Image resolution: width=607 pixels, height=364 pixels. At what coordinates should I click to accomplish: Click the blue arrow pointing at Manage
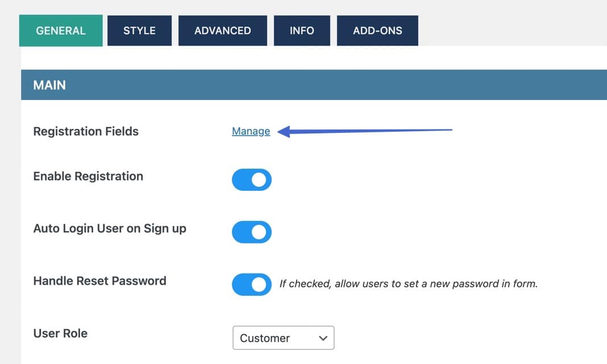coord(364,130)
